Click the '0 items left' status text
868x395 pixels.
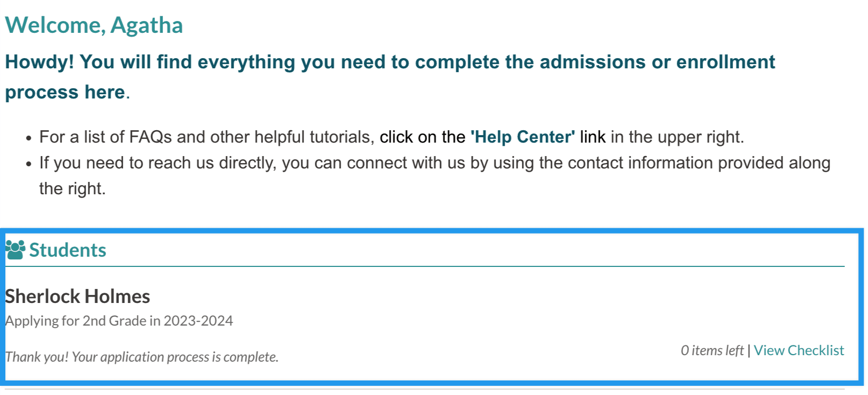coord(712,350)
